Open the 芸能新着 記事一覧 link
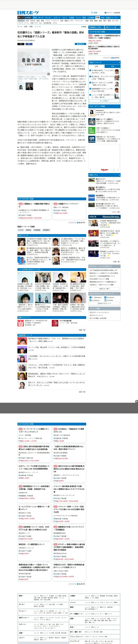 coord(82,392)
